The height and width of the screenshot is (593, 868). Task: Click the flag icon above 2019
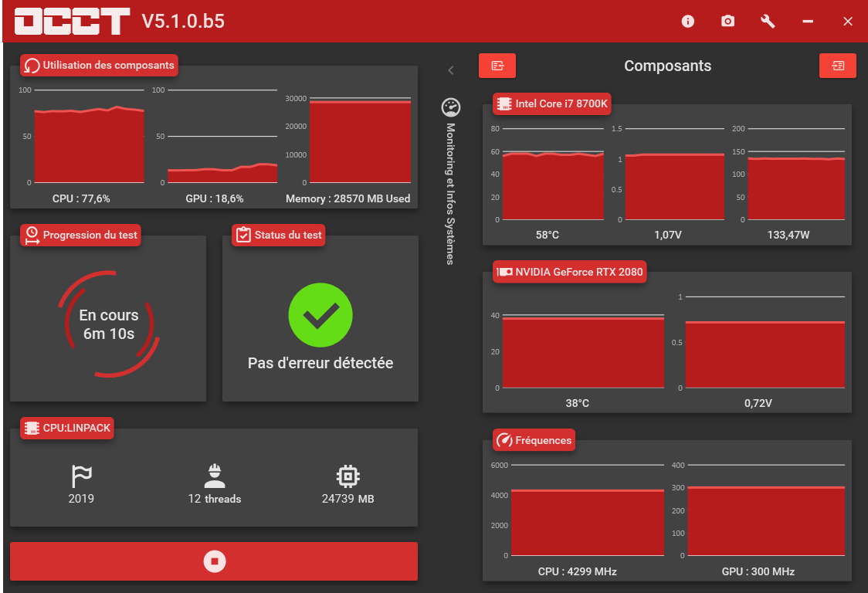tap(81, 476)
